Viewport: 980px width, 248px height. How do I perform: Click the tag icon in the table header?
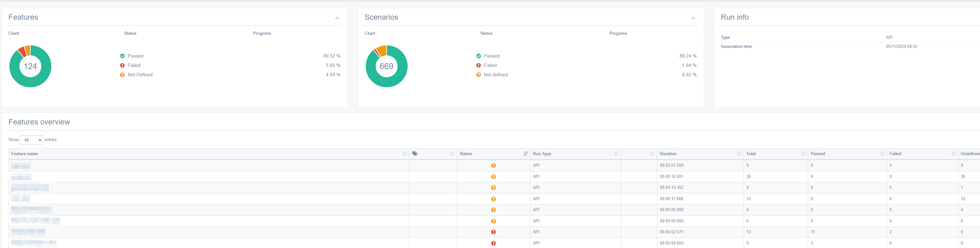[415, 154]
